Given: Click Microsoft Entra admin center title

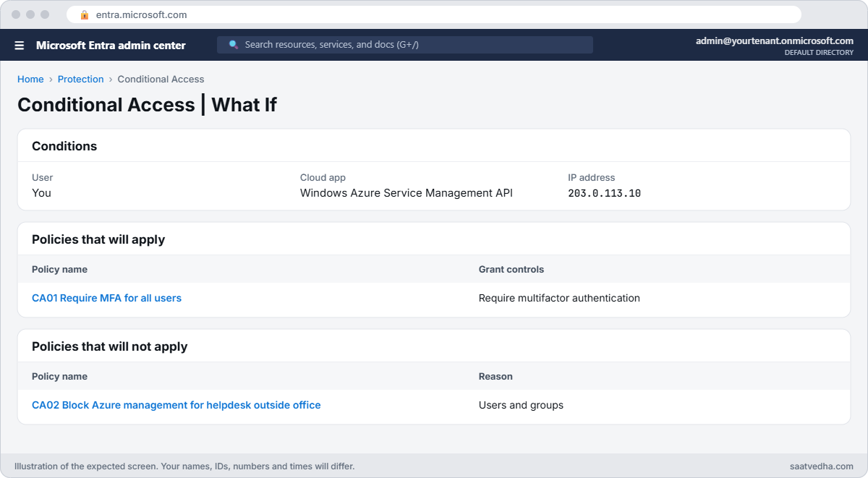Looking at the screenshot, I should (x=111, y=46).
